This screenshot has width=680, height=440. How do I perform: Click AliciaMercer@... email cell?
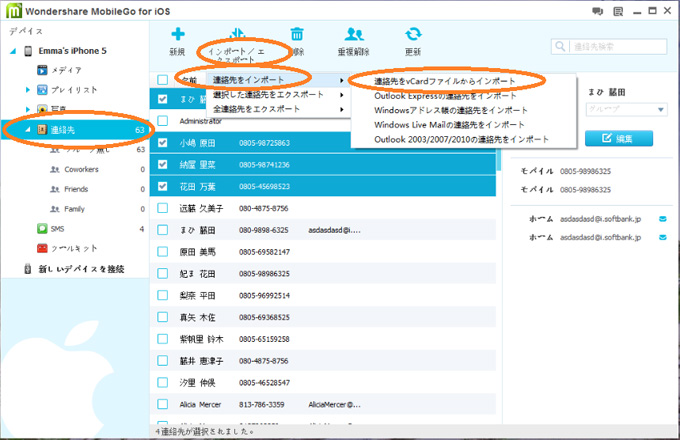tap(334, 404)
